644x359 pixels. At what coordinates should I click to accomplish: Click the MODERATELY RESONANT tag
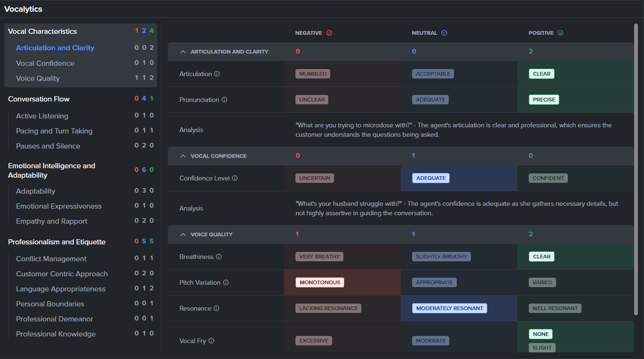coord(450,308)
